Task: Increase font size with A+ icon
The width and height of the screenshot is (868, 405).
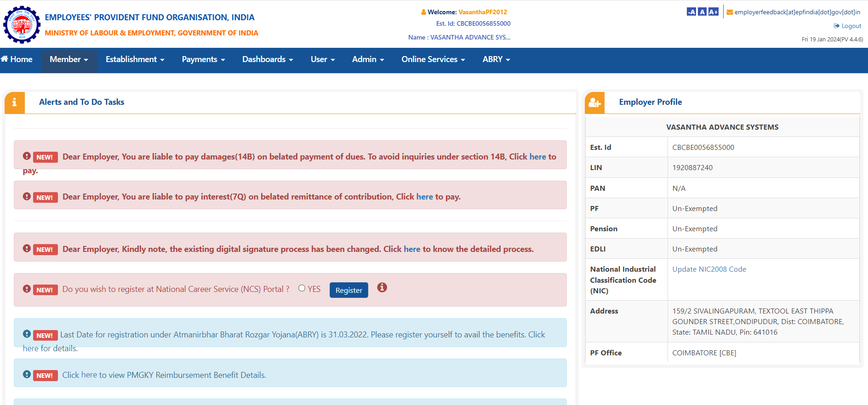Action: (x=713, y=12)
